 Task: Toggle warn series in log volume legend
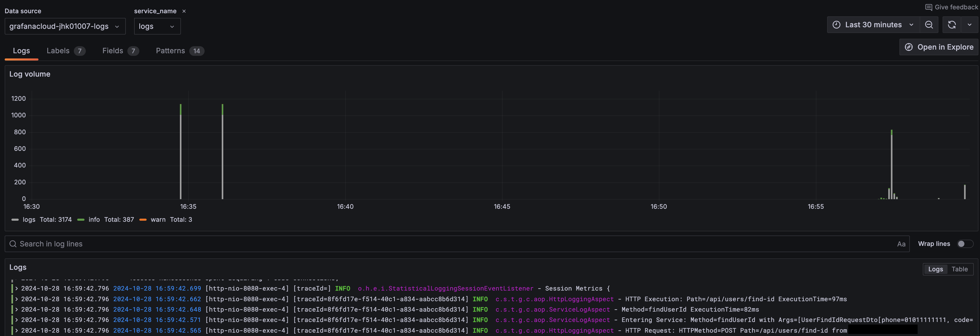point(158,220)
